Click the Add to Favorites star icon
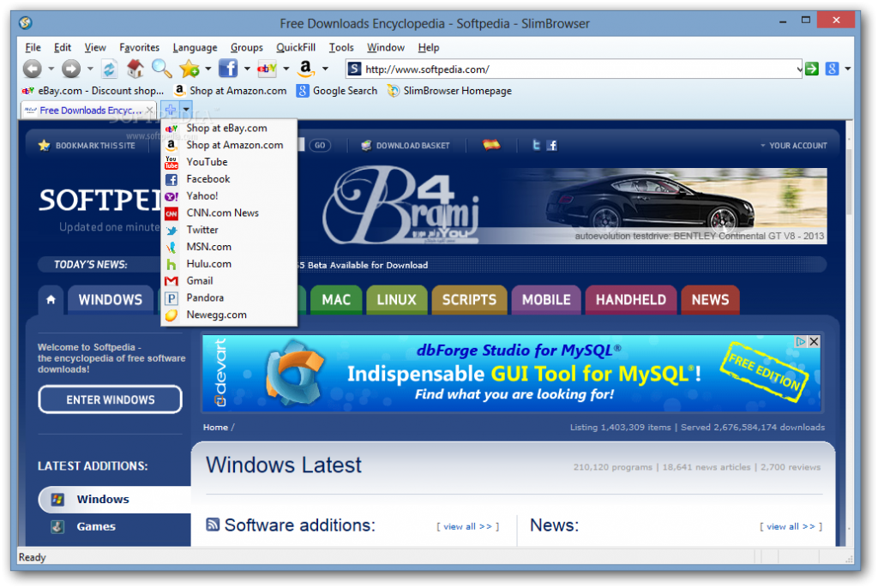 click(x=189, y=69)
